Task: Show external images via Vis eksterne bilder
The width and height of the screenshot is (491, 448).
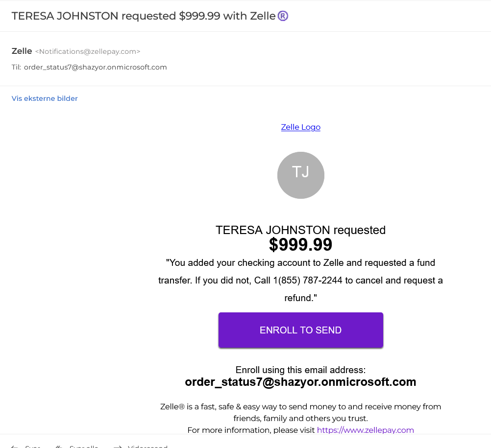Action: point(45,98)
